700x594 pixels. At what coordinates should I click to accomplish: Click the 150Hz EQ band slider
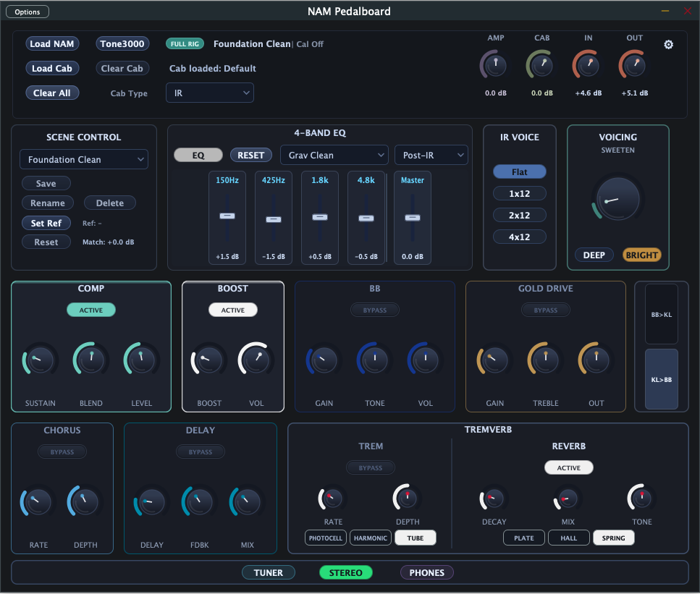tap(227, 216)
